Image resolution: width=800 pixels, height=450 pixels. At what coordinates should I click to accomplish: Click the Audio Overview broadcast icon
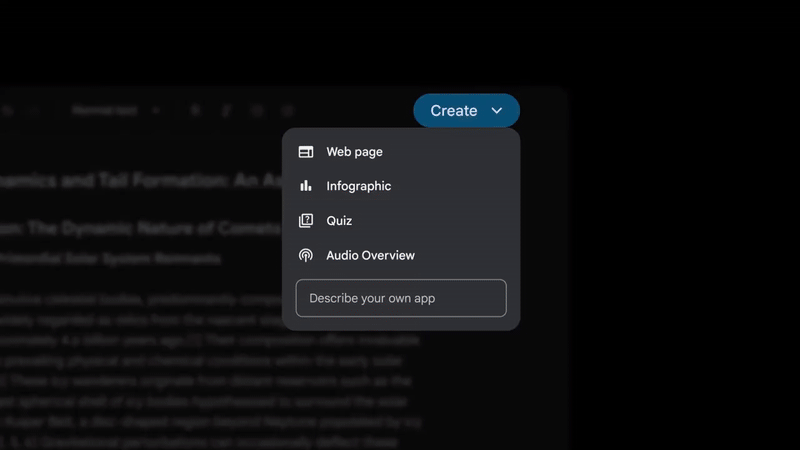(x=306, y=255)
